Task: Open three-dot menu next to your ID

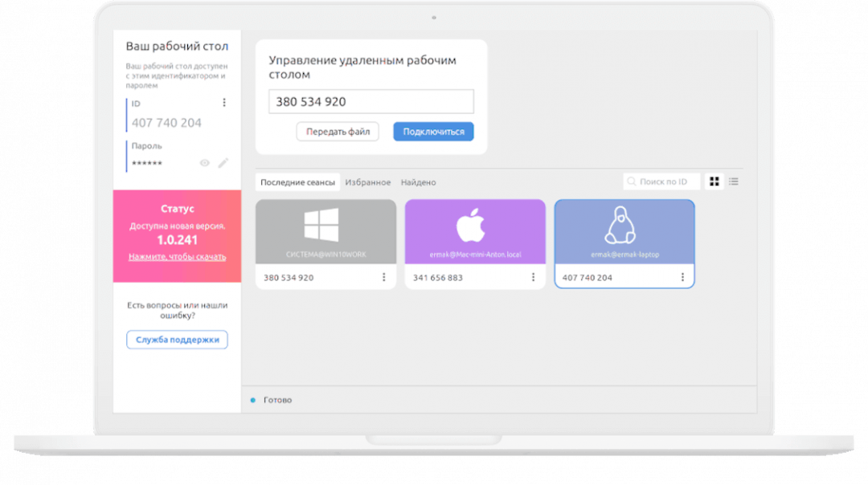Action: pyautogui.click(x=224, y=103)
